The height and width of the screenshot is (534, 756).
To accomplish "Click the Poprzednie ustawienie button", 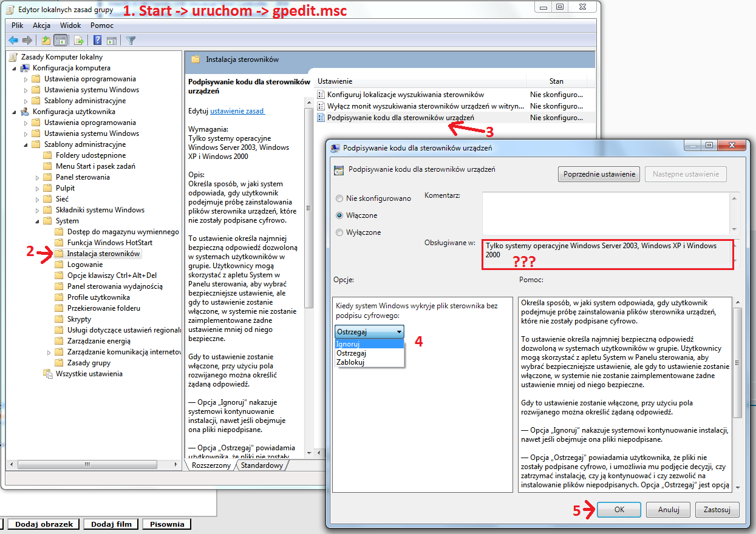I will [x=599, y=174].
